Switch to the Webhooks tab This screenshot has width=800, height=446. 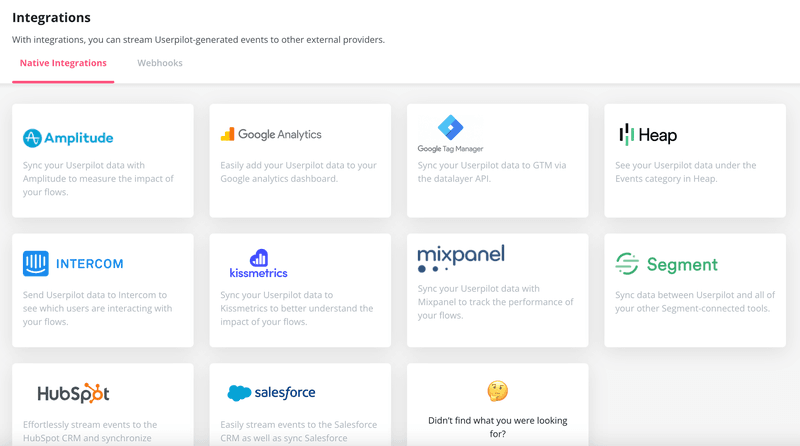(160, 63)
